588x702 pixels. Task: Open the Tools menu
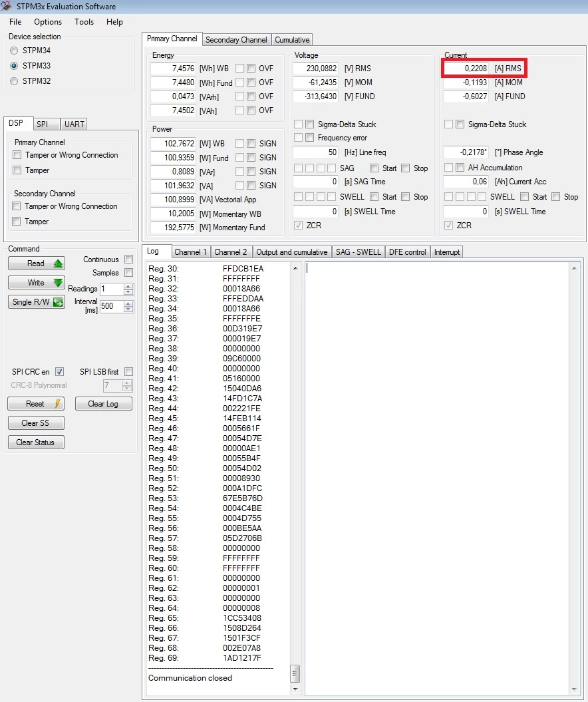click(x=84, y=22)
